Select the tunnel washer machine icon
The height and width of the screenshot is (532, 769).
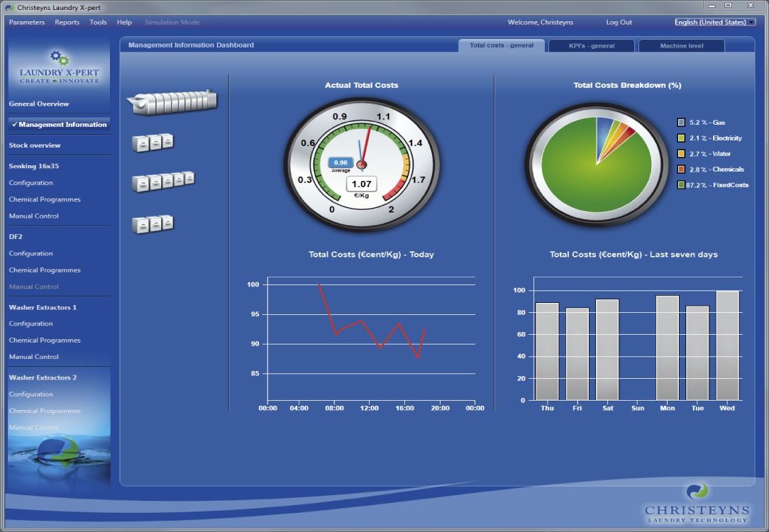pos(172,102)
